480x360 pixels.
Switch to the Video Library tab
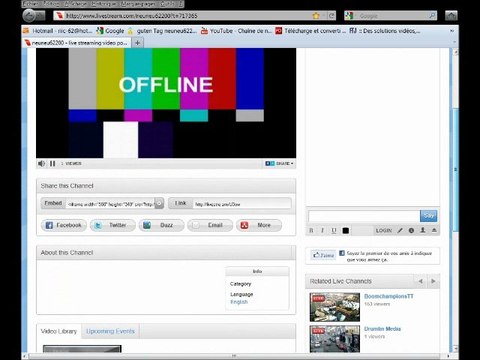(x=59, y=331)
